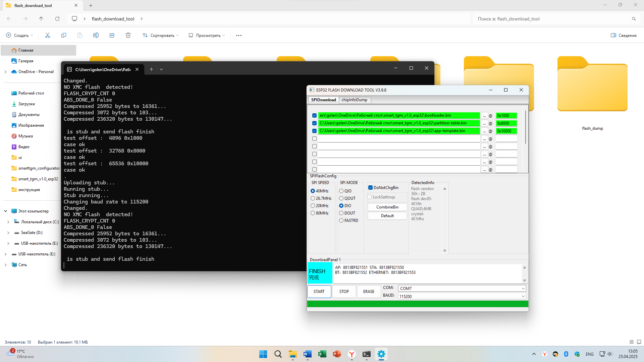This screenshot has height=362, width=644.
Task: Uncheck the partition-table.bin file checkbox
Action: coord(314,123)
